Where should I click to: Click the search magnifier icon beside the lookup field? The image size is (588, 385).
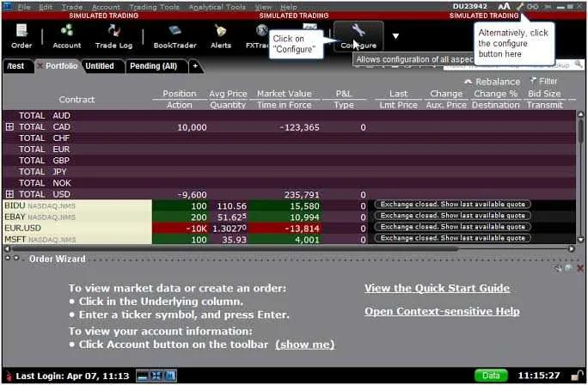pyautogui.click(x=579, y=64)
